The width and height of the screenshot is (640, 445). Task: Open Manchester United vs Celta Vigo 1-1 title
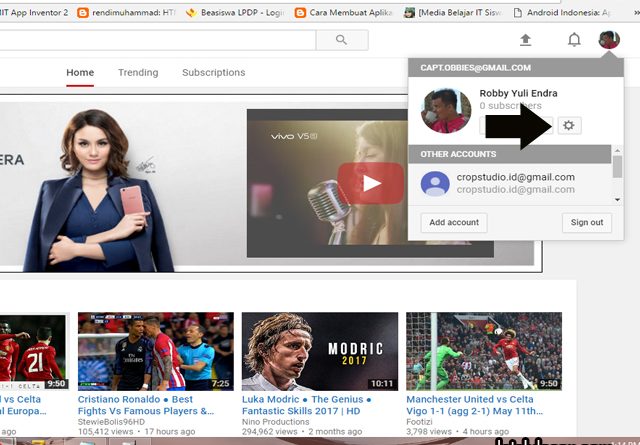click(x=475, y=405)
